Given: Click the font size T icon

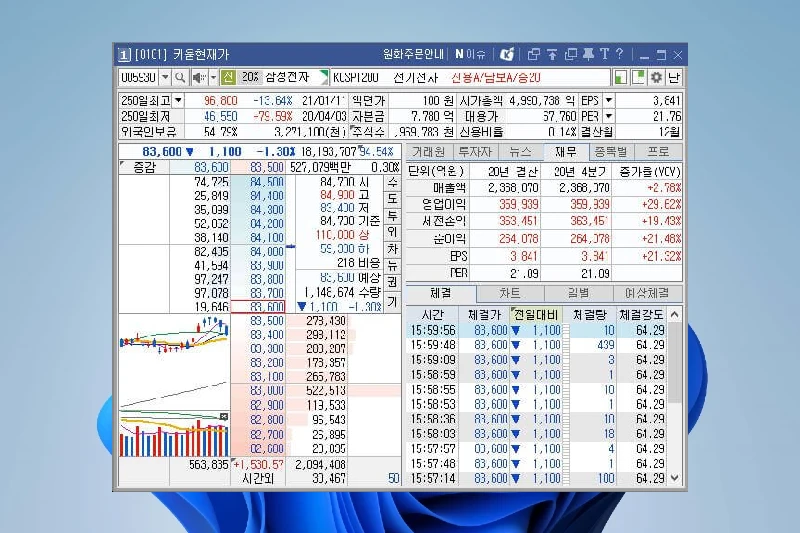Looking at the screenshot, I should (x=604, y=54).
